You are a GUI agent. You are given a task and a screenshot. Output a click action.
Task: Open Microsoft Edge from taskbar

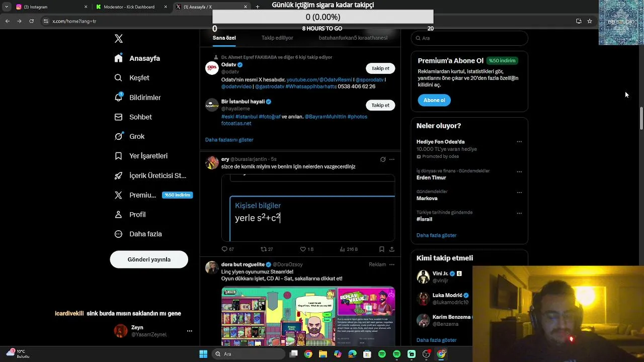[x=352, y=354]
